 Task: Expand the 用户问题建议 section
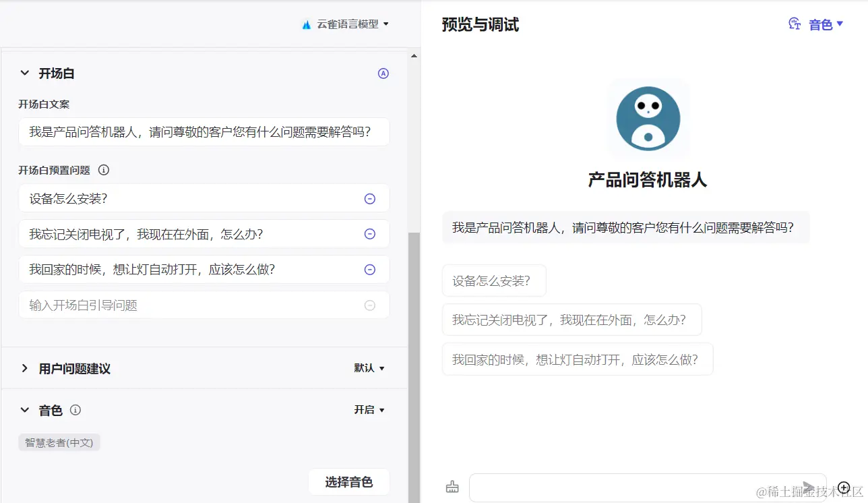tap(25, 368)
